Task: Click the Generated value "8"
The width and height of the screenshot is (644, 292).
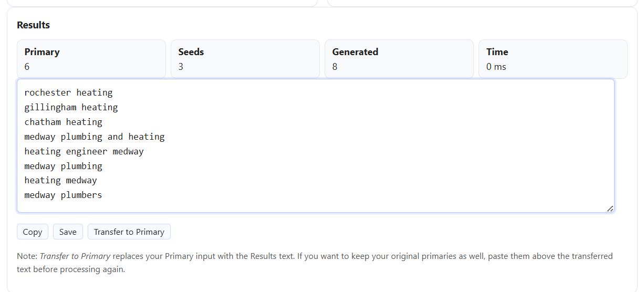Action: point(335,67)
